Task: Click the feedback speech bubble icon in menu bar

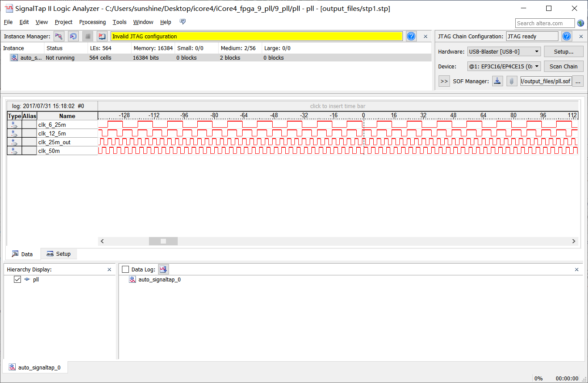Action: tap(182, 22)
